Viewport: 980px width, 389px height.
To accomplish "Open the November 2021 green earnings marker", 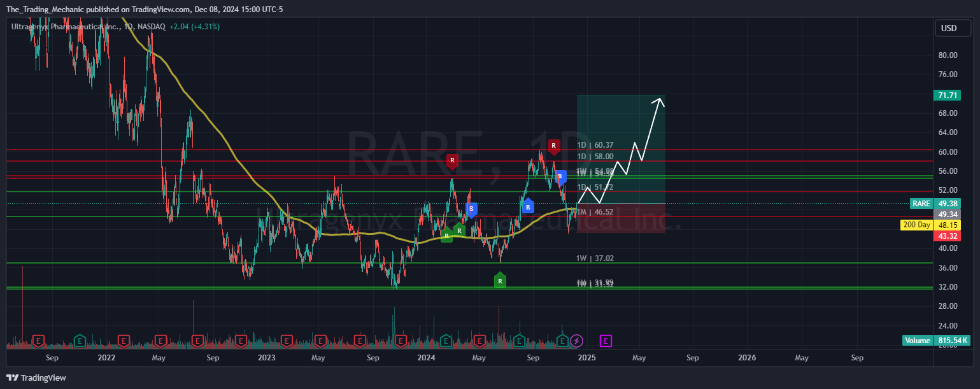I will 80,341.
